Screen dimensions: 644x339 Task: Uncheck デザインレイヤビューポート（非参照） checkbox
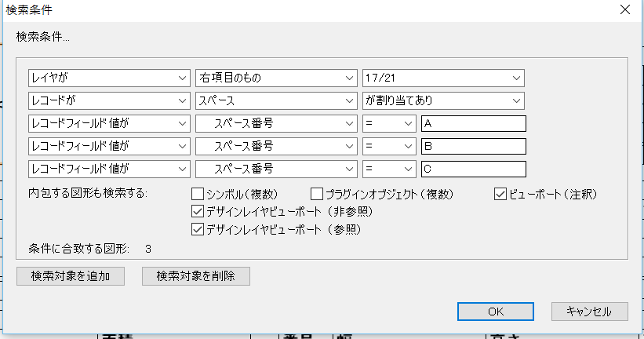(198, 211)
